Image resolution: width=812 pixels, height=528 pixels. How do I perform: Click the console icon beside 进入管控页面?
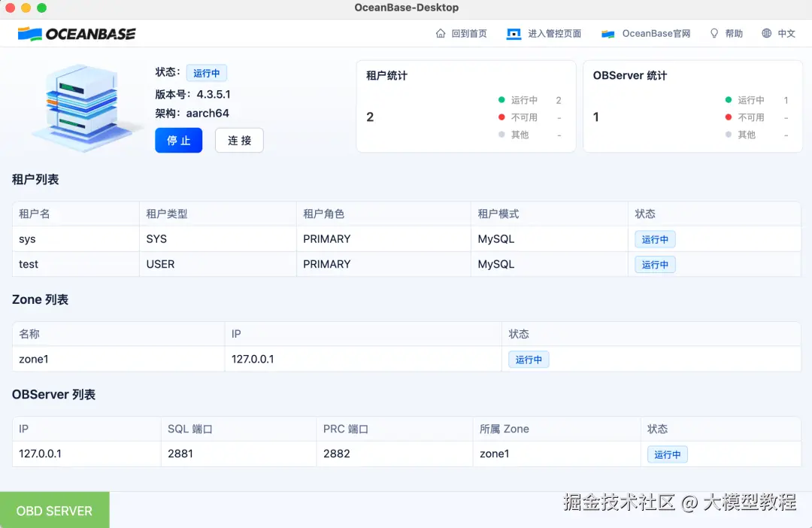click(514, 33)
